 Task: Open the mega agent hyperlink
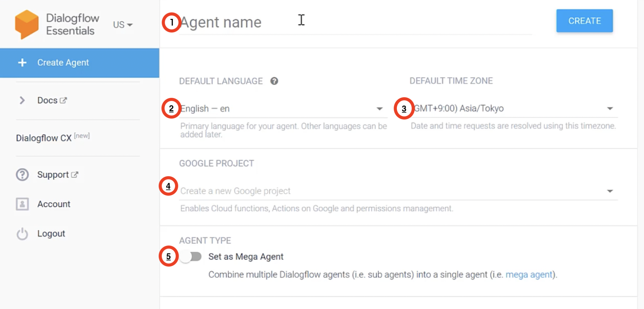point(529,274)
